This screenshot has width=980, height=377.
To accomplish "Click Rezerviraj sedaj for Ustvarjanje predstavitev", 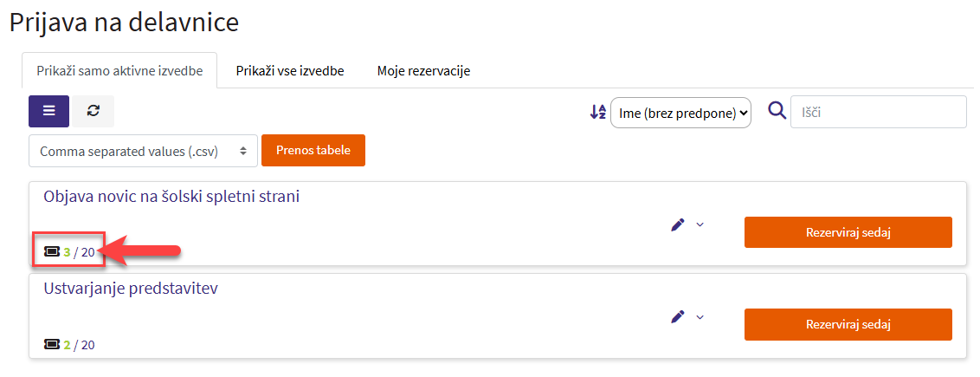I will [x=848, y=324].
